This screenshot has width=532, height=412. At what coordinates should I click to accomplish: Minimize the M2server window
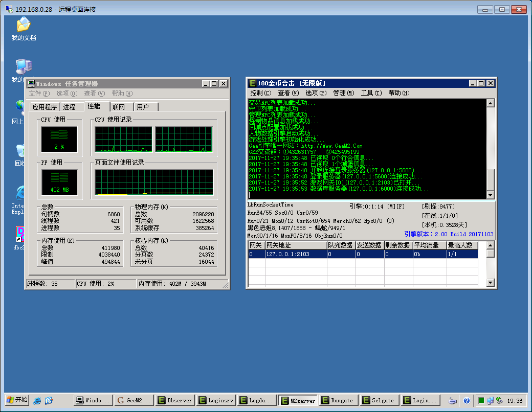pyautogui.click(x=473, y=83)
